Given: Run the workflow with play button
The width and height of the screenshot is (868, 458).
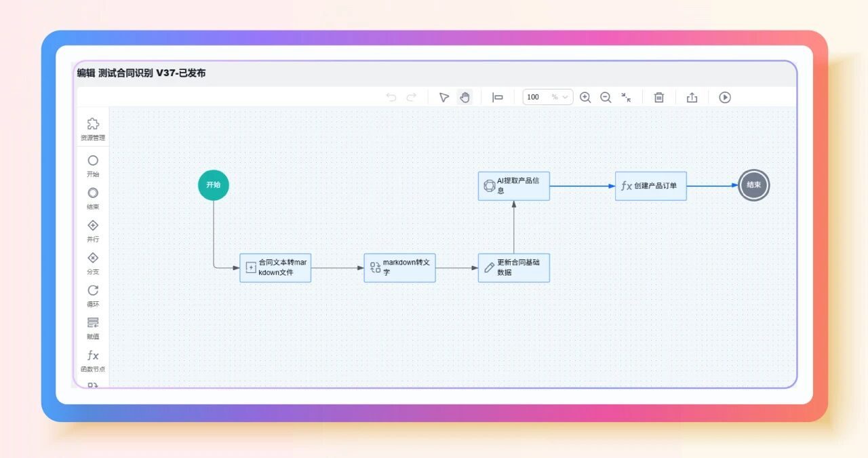Looking at the screenshot, I should pyautogui.click(x=725, y=97).
